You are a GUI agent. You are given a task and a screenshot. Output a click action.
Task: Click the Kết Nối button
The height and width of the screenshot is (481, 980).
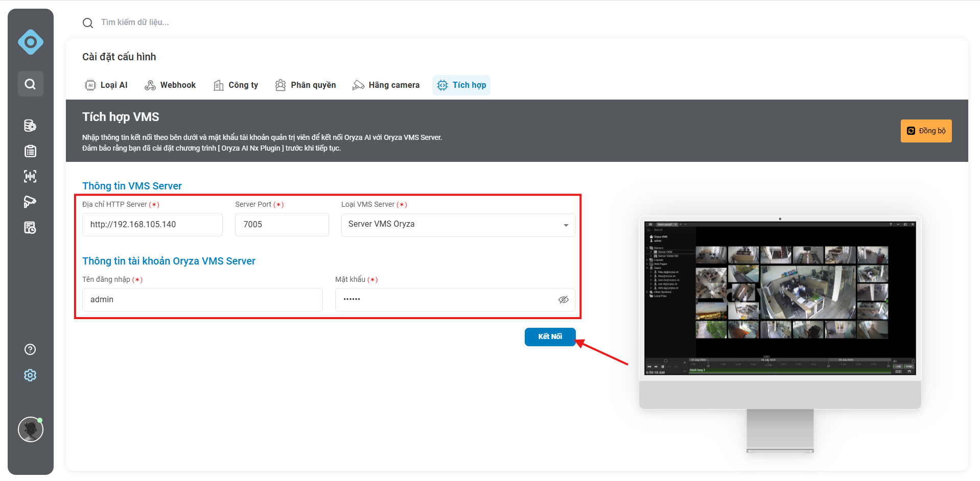pos(550,337)
